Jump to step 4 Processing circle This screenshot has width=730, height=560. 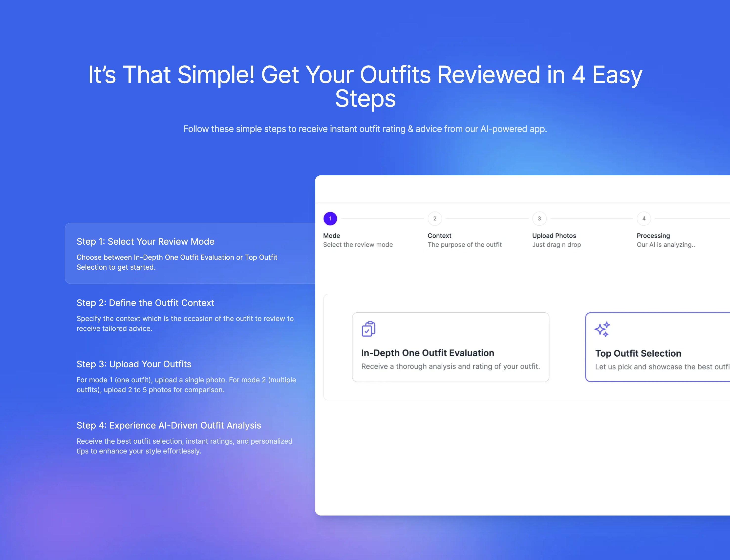[644, 219]
